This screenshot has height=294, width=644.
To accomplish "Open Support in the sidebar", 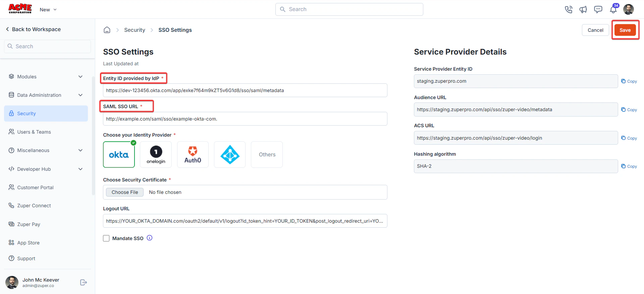I will [46, 258].
